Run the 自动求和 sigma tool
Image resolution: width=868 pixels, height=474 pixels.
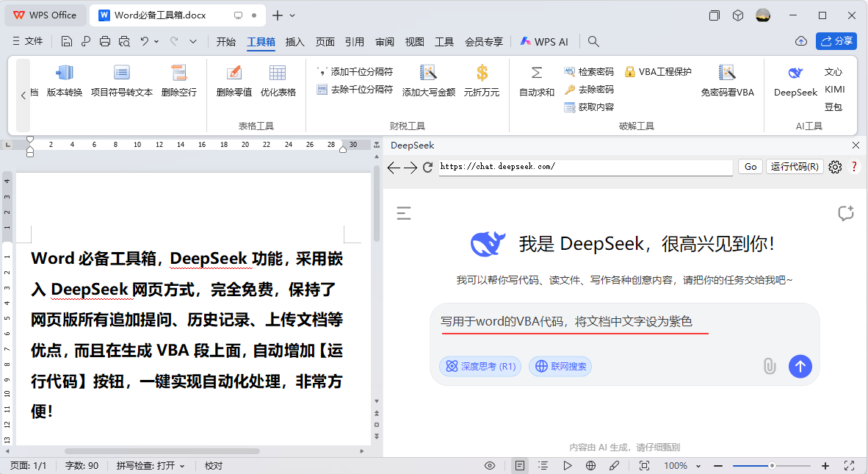(537, 73)
